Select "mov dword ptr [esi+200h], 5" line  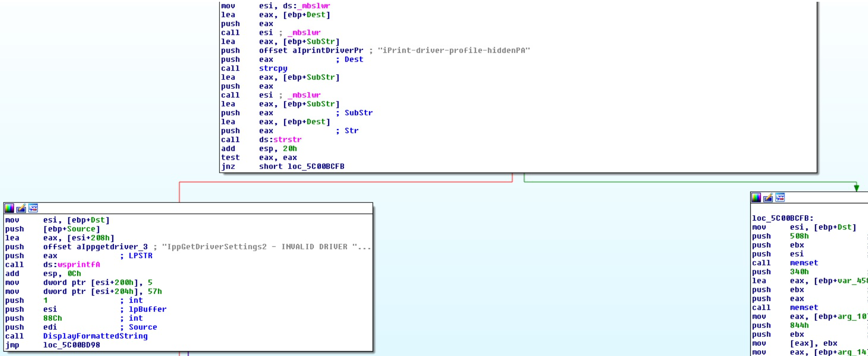point(79,282)
